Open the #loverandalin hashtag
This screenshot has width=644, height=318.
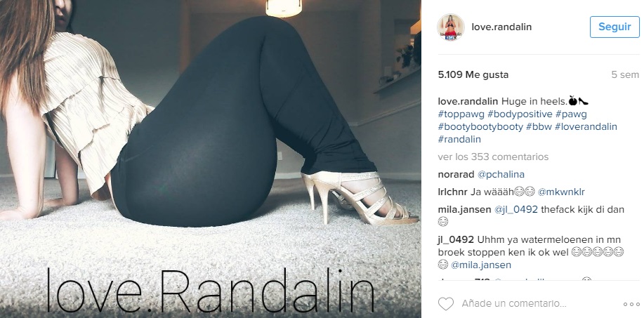tap(586, 127)
